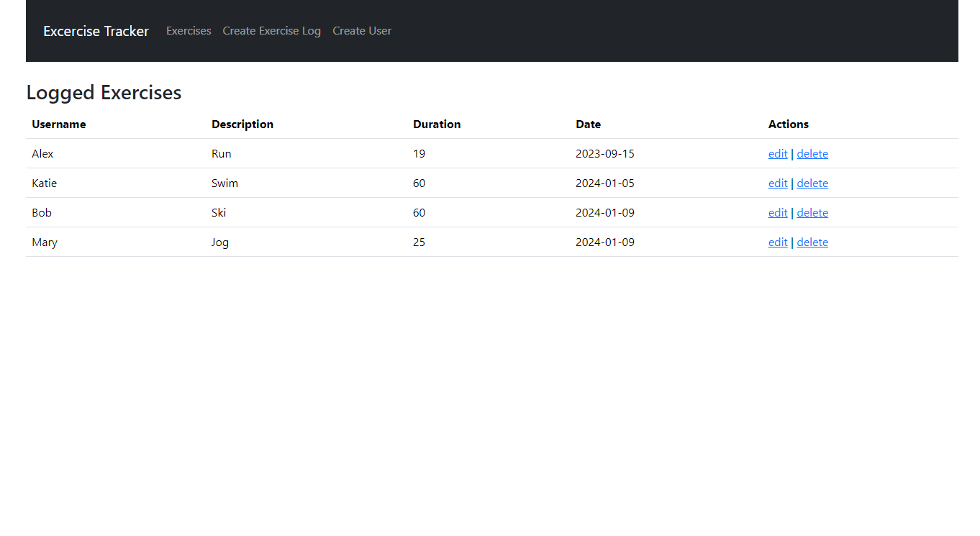Image resolution: width=980 pixels, height=536 pixels.
Task: Click the Swim description cell
Action: 224,183
